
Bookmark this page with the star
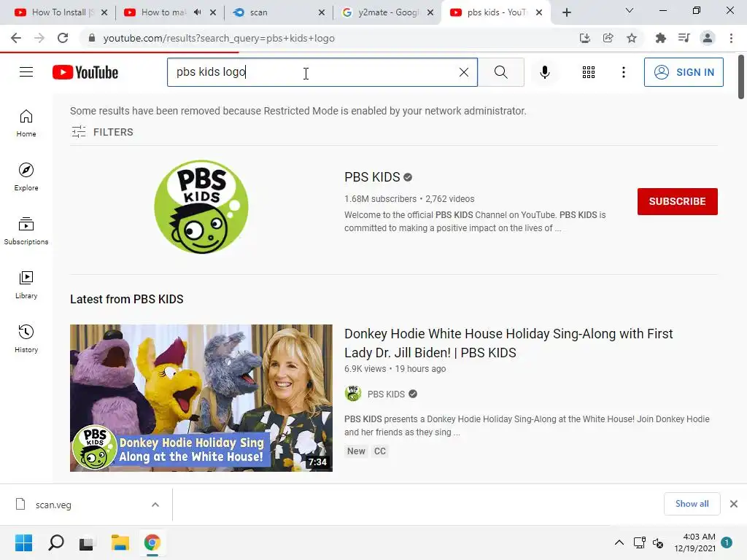tap(632, 38)
